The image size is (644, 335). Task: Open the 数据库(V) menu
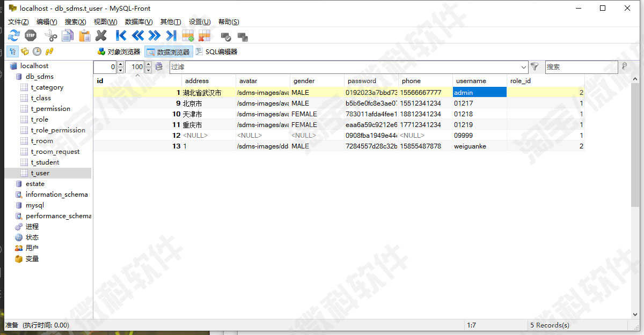point(138,21)
